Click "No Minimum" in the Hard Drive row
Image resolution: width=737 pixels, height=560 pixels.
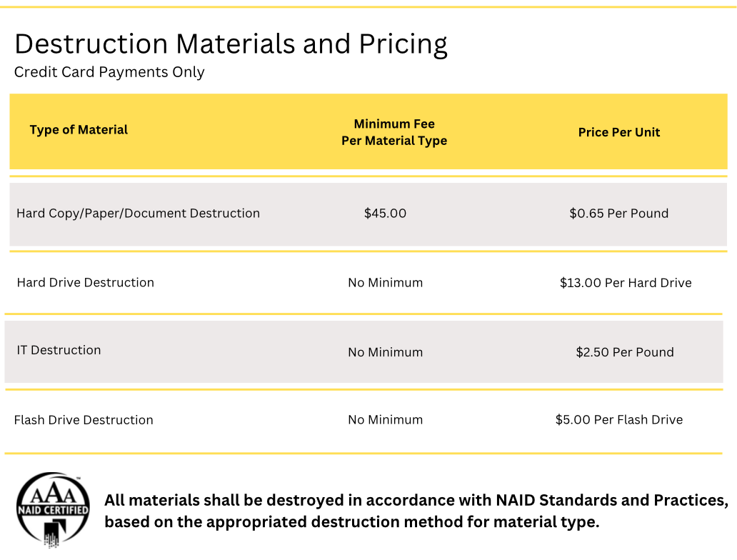click(x=385, y=283)
